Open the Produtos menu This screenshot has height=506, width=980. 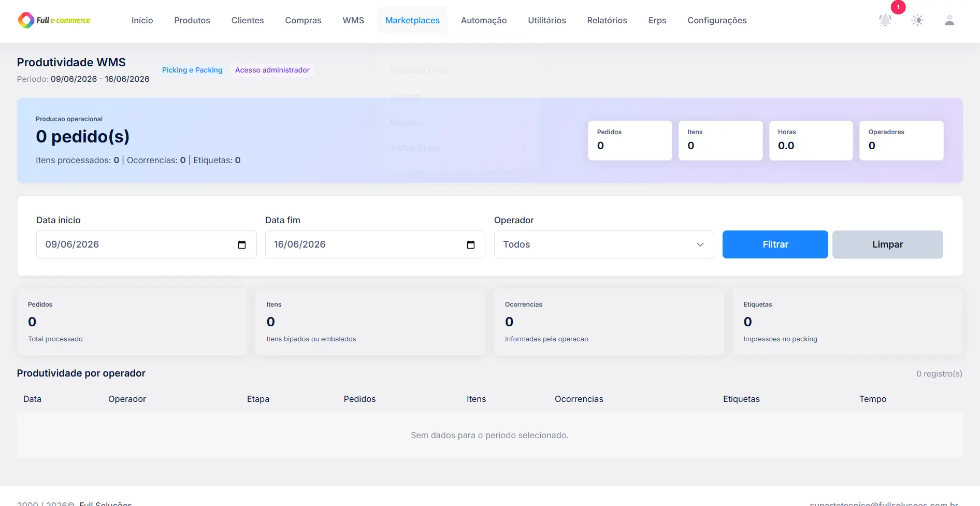pos(192,20)
